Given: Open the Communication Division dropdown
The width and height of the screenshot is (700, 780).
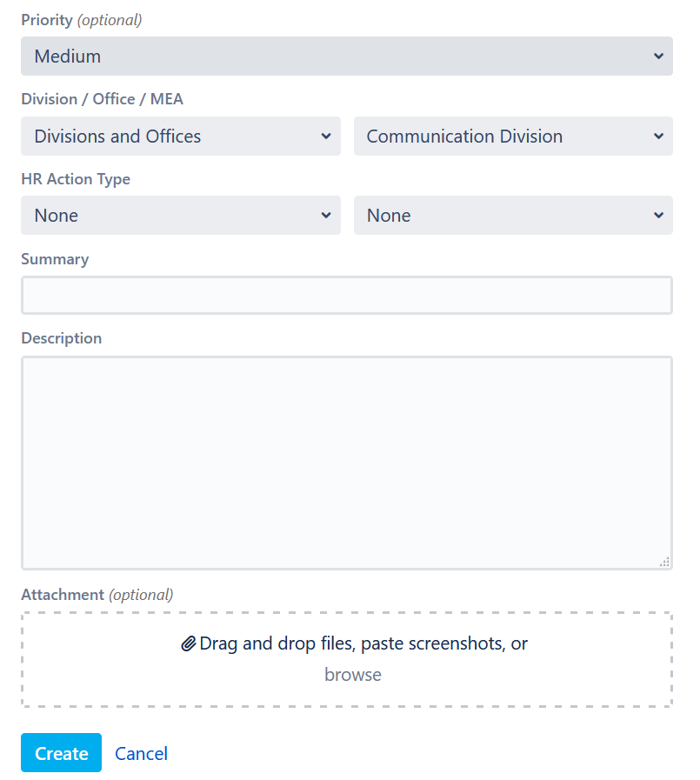Looking at the screenshot, I should pyautogui.click(x=513, y=137).
